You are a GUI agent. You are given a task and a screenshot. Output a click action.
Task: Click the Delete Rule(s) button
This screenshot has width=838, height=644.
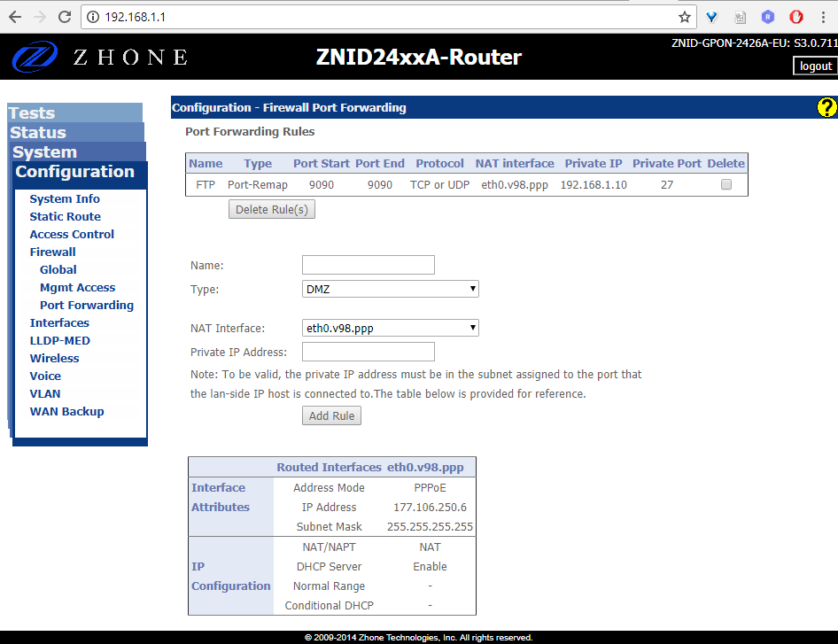(x=271, y=210)
